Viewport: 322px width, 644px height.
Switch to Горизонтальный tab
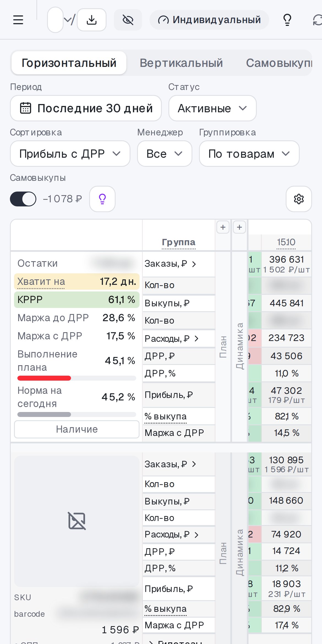tap(69, 63)
